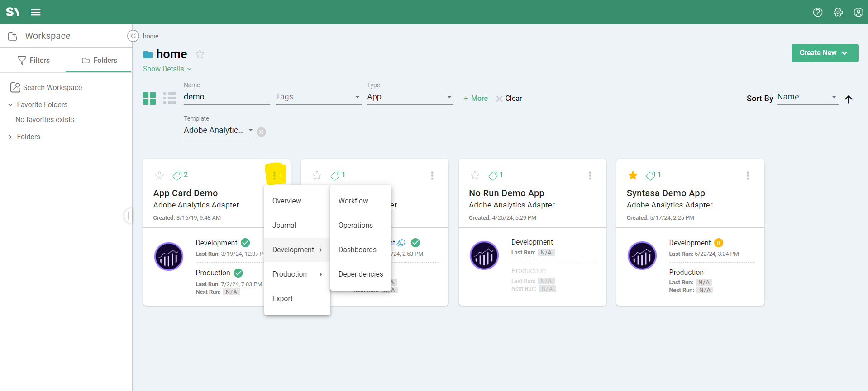Open the Sort By Name dropdown
The image size is (868, 391).
[x=807, y=97]
